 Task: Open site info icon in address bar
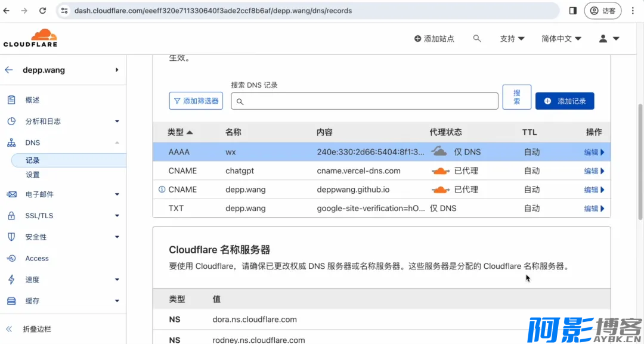coord(64,11)
